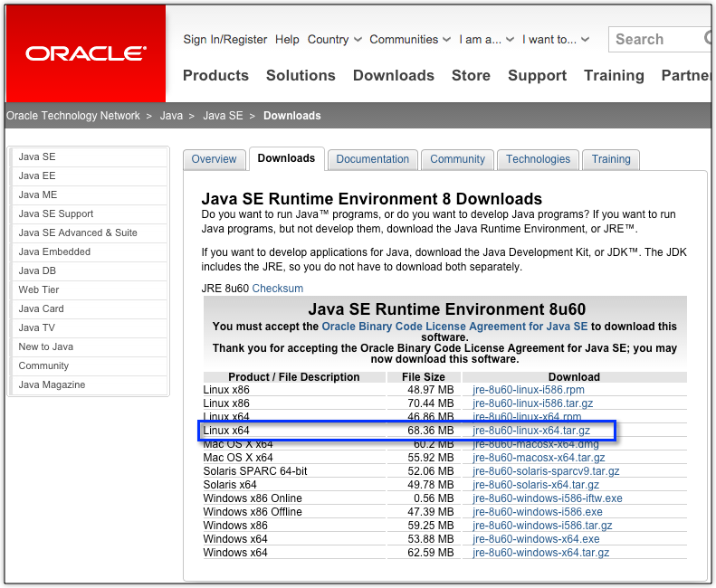Click the Oracle logo
The image size is (716, 588).
[x=85, y=53]
